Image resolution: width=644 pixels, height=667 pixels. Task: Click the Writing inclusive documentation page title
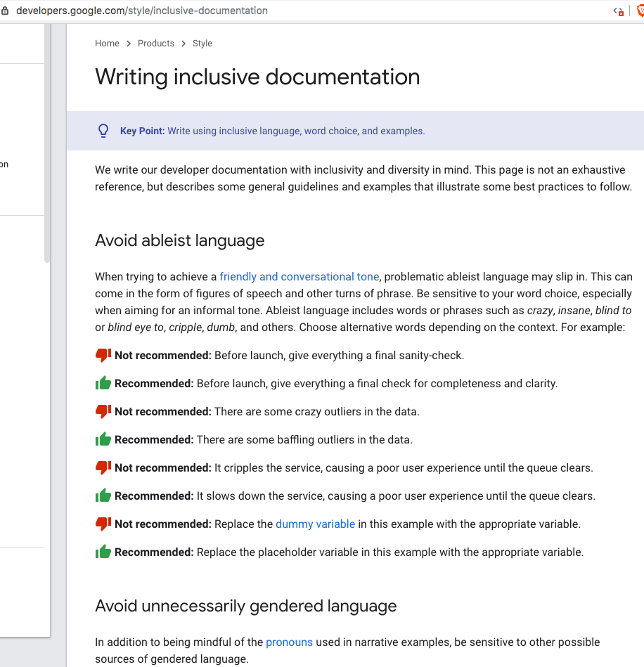pyautogui.click(x=257, y=77)
